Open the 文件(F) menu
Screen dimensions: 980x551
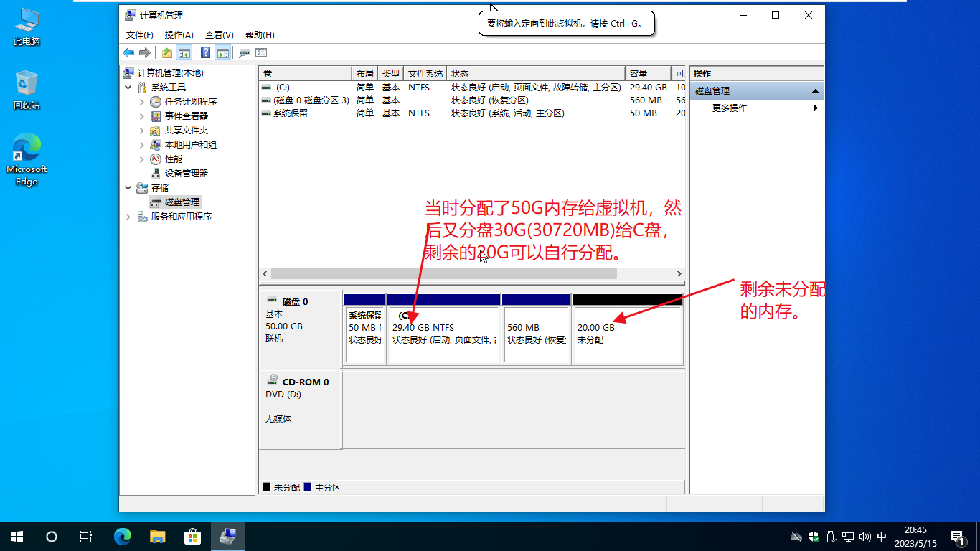click(x=140, y=34)
